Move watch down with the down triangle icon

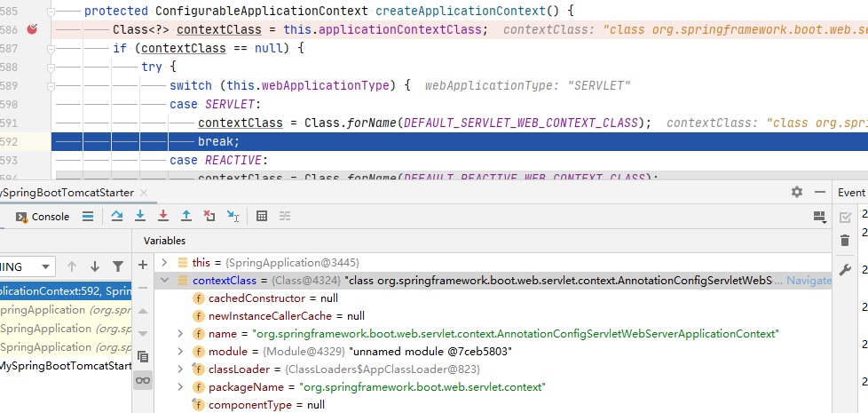143,334
